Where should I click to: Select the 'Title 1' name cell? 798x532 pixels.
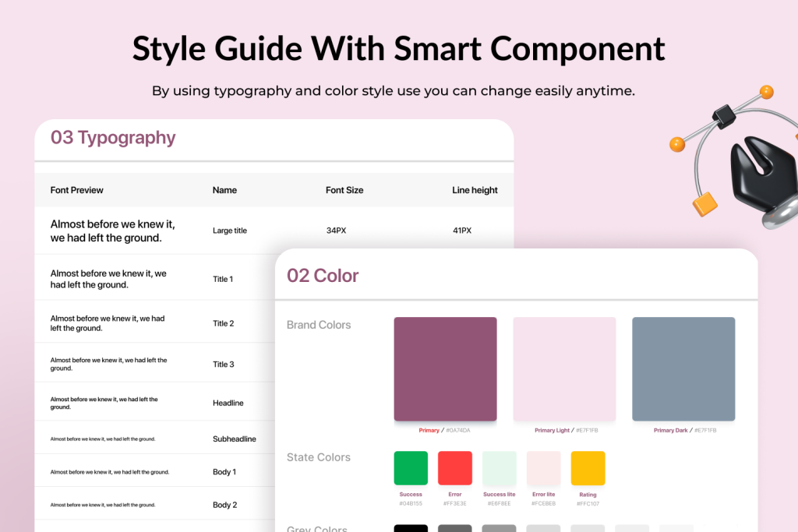click(223, 279)
